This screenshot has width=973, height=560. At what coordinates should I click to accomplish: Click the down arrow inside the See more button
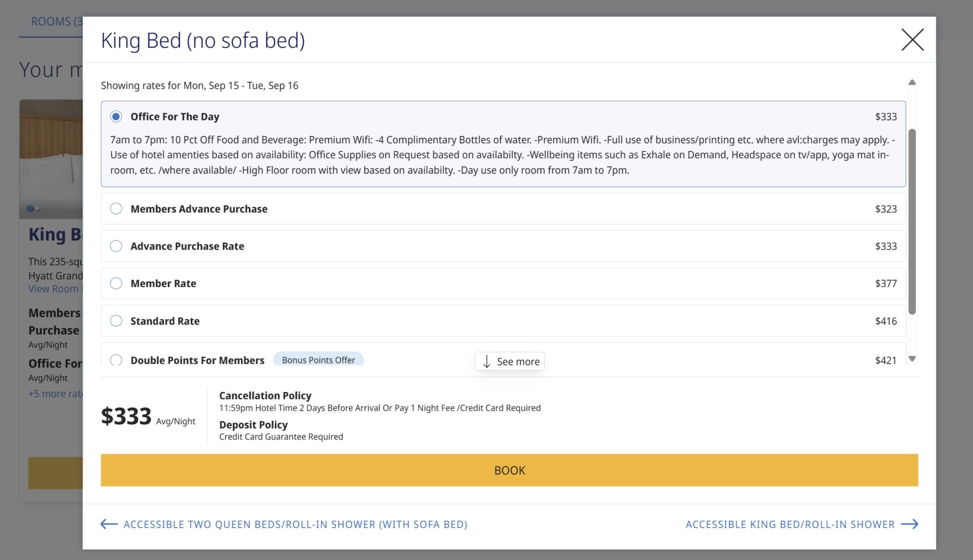tap(487, 362)
